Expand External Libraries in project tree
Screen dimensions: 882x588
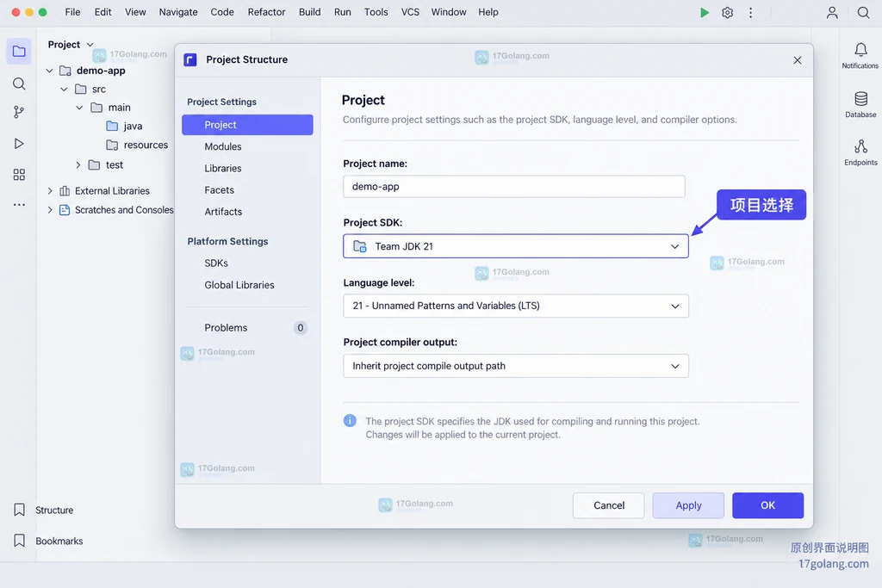[x=50, y=191]
